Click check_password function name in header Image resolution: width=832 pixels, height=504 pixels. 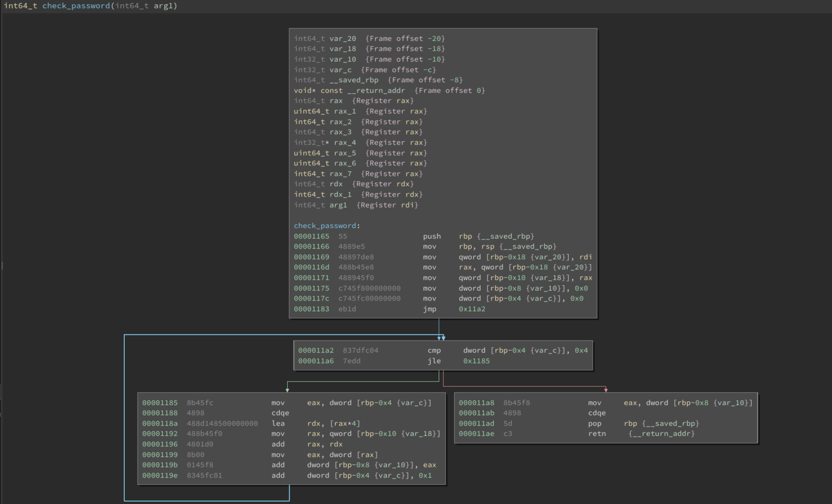(76, 6)
